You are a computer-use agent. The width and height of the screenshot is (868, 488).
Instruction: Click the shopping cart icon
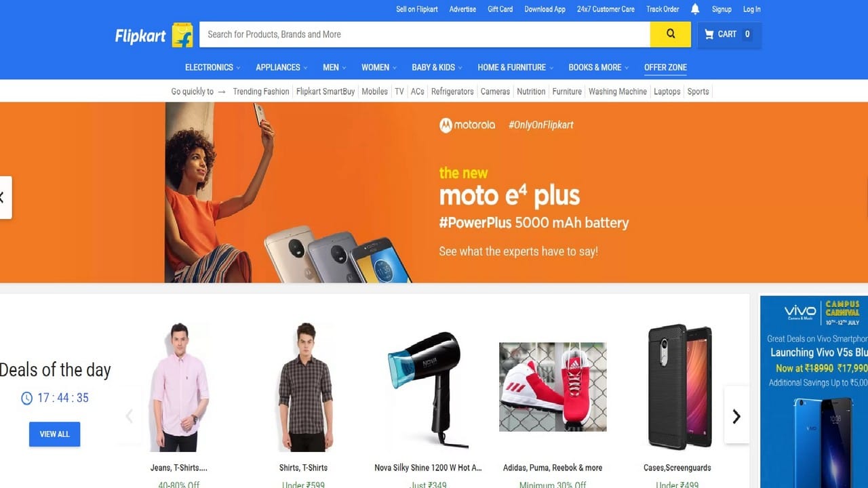709,35
